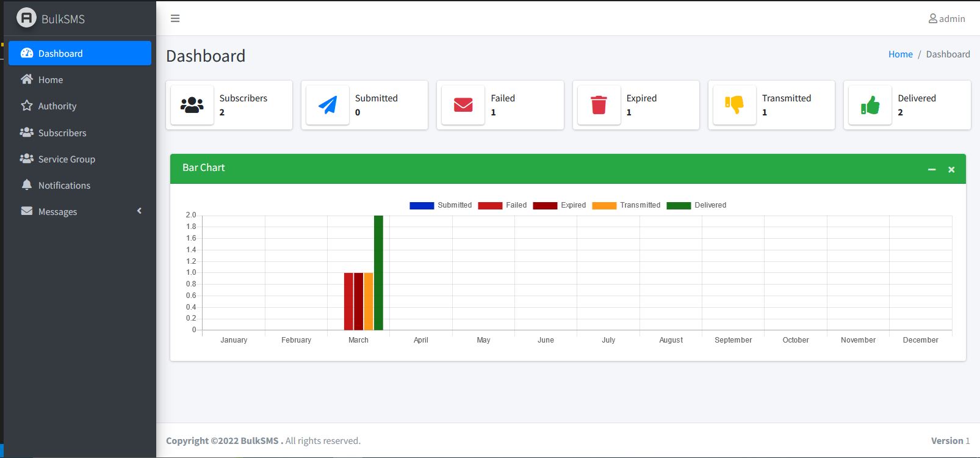Screen dimensions: 980x458
Task: Click the Expired trash can icon
Action: 599,105
